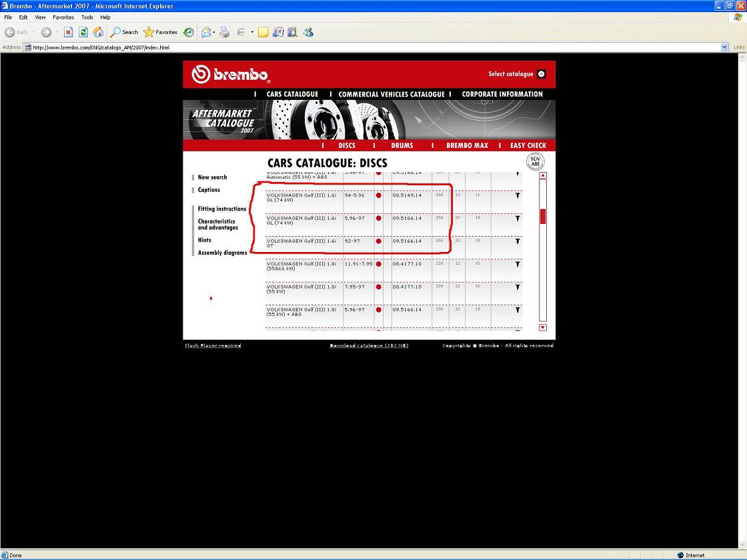Open the Favorites menu
747x560 pixels.
pyautogui.click(x=63, y=17)
